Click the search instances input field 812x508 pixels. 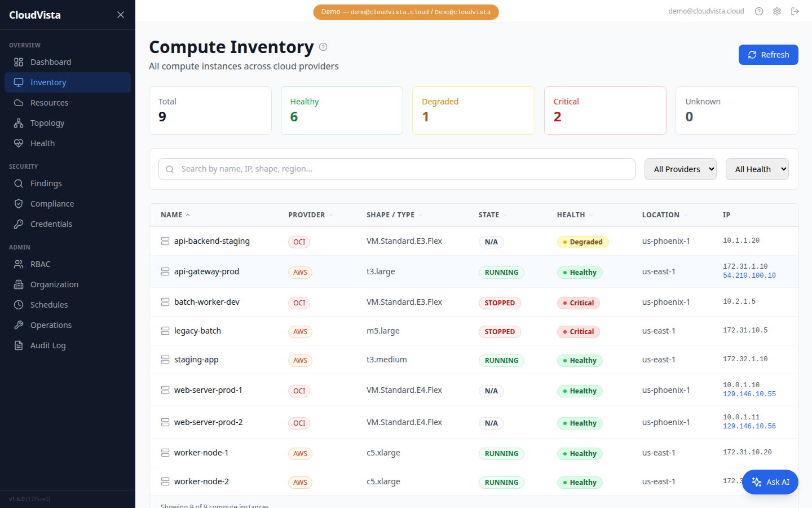tap(396, 168)
